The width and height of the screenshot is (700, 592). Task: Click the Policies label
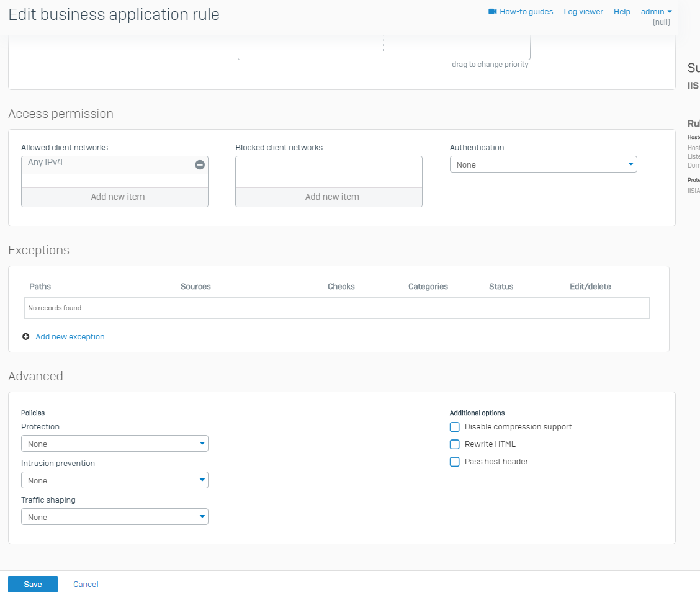(x=33, y=413)
